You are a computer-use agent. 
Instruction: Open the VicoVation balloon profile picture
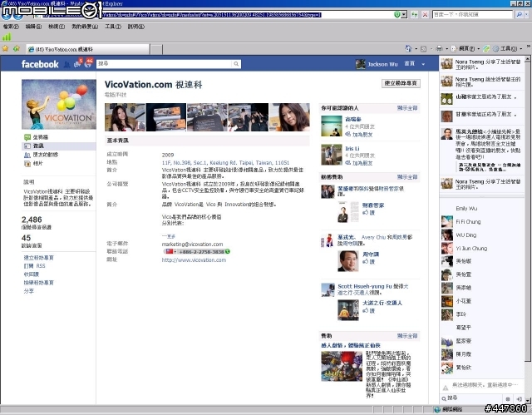click(x=59, y=104)
